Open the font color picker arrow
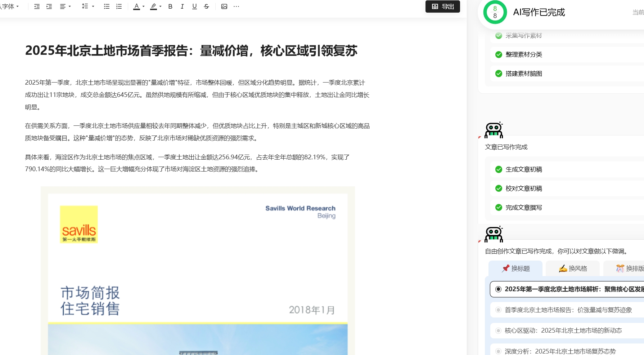 [144, 6]
